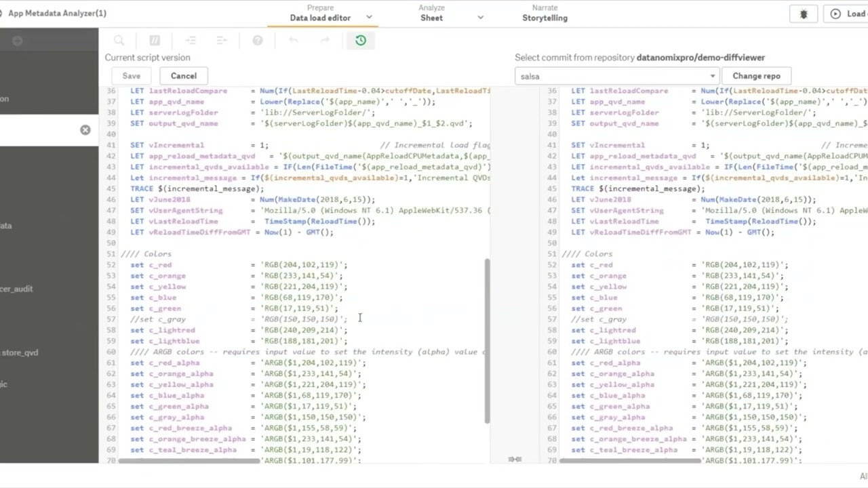Click right pane 'set c_orange_alpha' on line 62

pyautogui.click(x=613, y=373)
